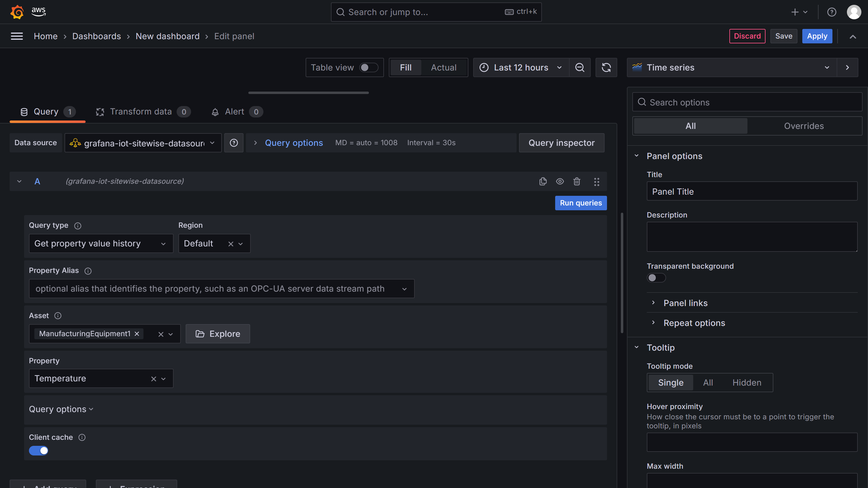Click the plus add new icon
Viewport: 868px width, 488px height.
[x=795, y=12]
